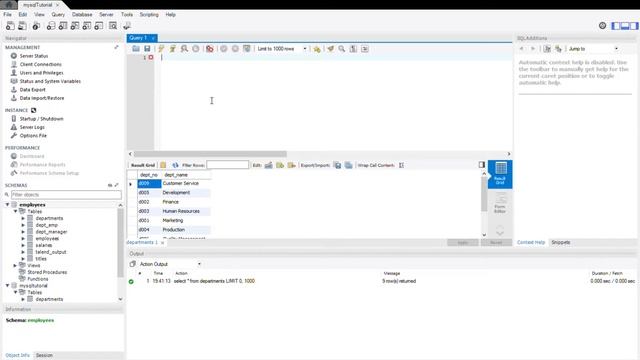Image resolution: width=640 pixels, height=360 pixels.
Task: Save the script with floppy disk icon
Action: pyautogui.click(x=147, y=49)
